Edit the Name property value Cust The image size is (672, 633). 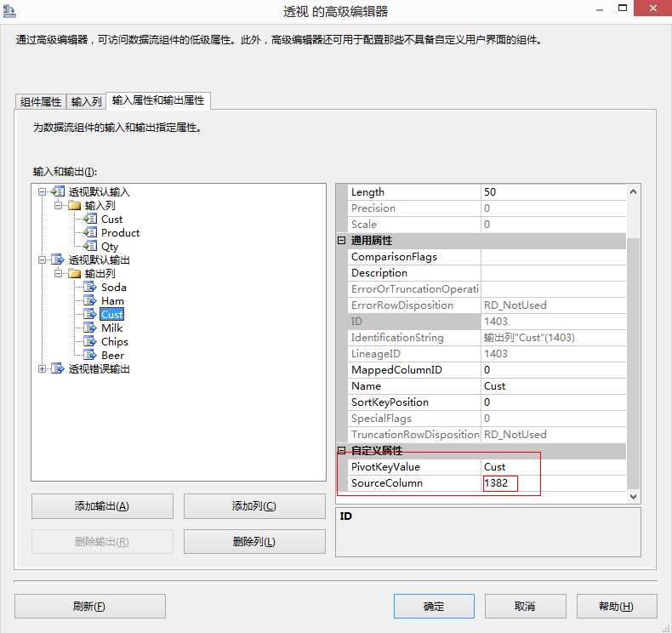pos(553,386)
